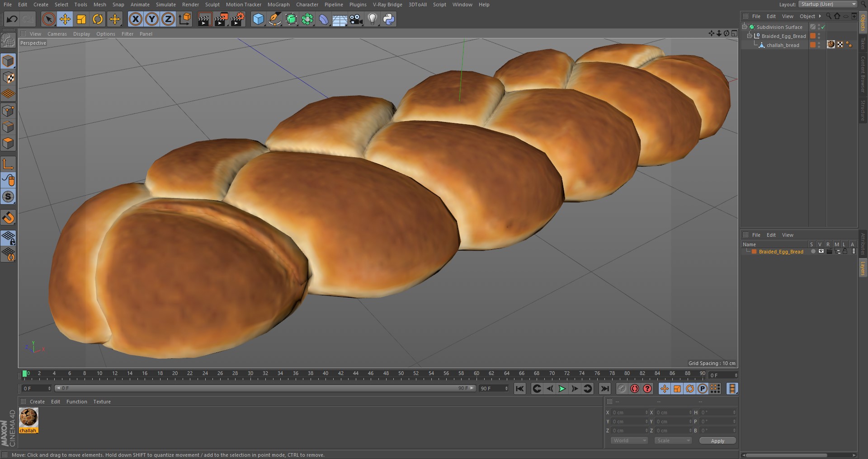Collapse the Braided_Egg_Bread null node
The width and height of the screenshot is (868, 459).
coord(749,36)
